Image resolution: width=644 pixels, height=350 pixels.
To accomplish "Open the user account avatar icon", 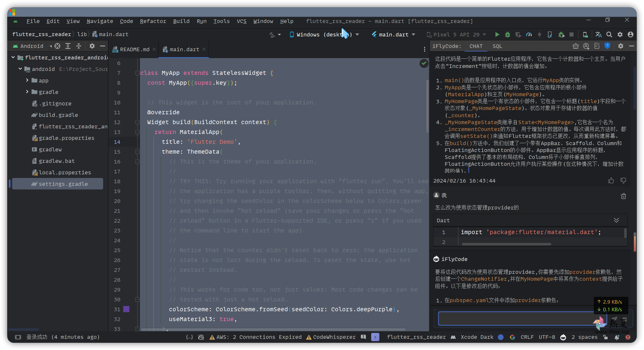I will 630,34.
